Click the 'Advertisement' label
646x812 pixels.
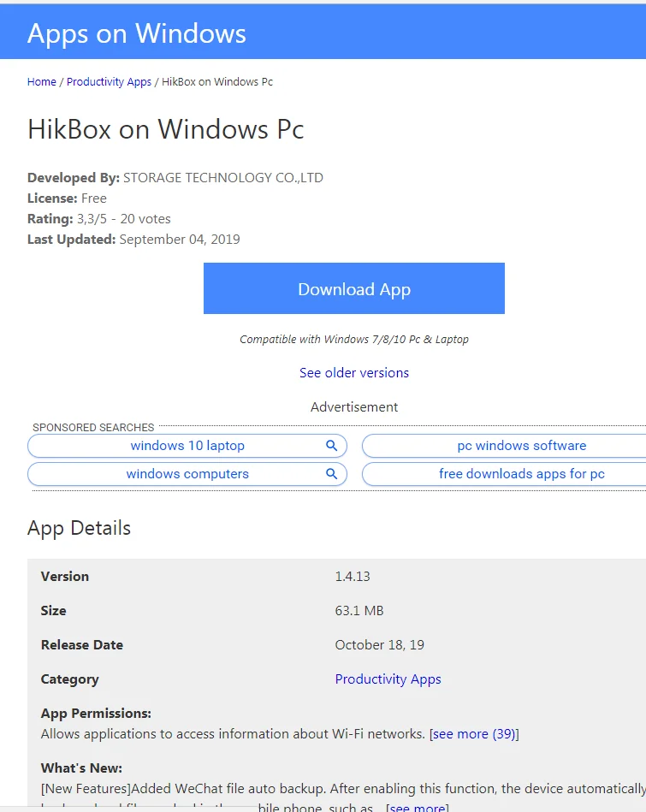[x=354, y=407]
